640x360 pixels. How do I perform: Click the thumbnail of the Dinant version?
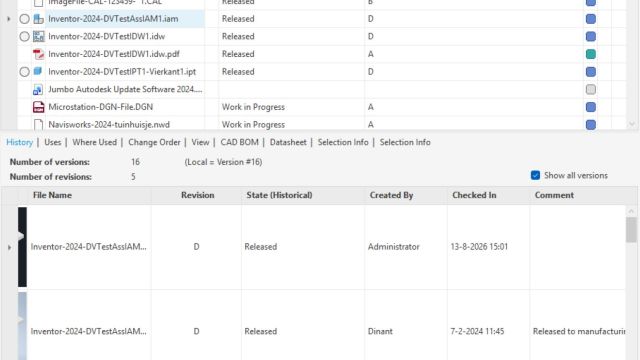(x=22, y=326)
